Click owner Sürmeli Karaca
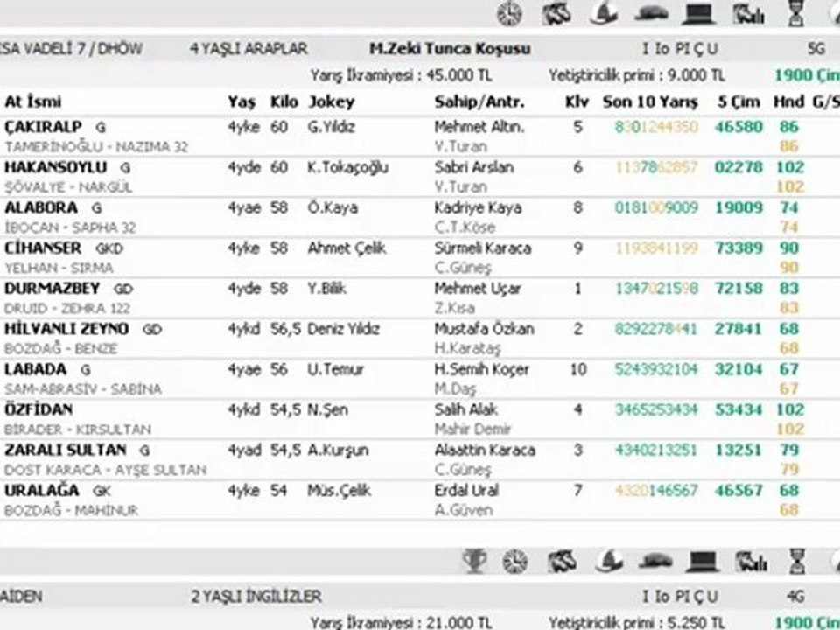Viewport: 840px width, 630px height. pyautogui.click(x=483, y=248)
